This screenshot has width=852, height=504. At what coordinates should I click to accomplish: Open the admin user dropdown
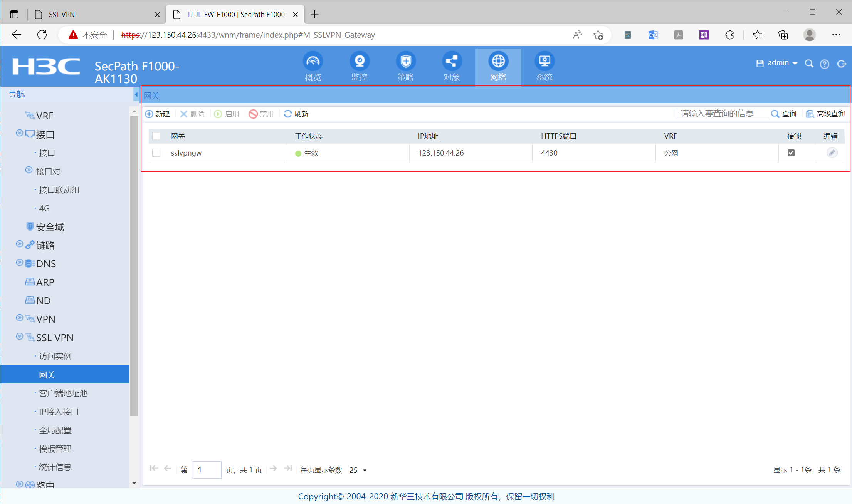[782, 63]
